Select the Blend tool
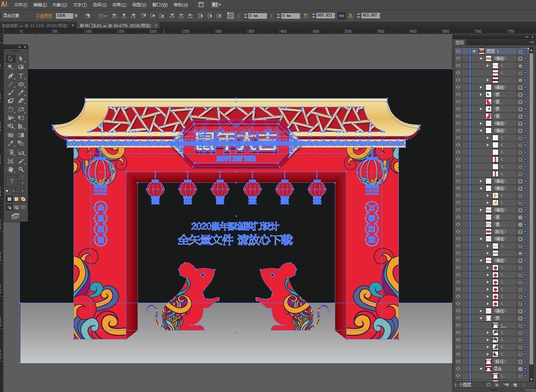The width and height of the screenshot is (536, 392). pyautogui.click(x=21, y=144)
